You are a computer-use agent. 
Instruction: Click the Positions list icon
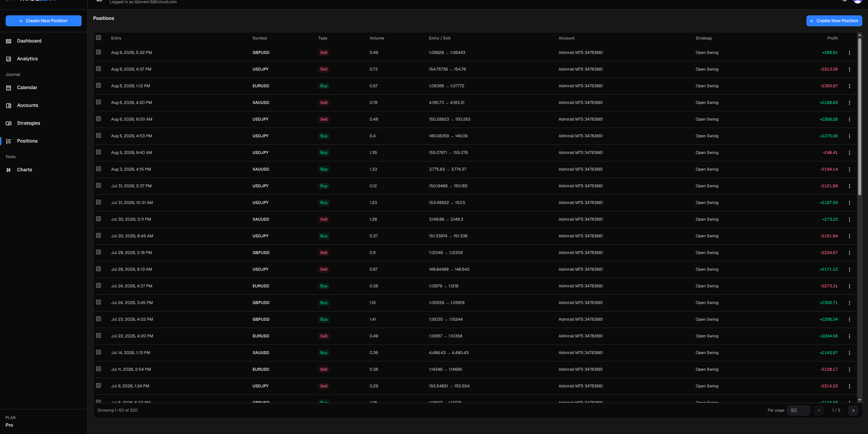[9, 141]
